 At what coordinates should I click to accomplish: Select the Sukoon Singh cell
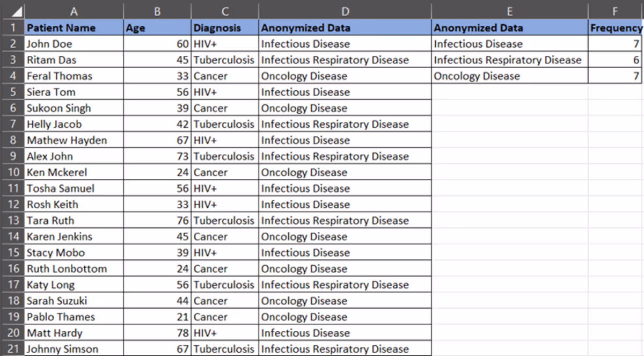[x=74, y=108]
